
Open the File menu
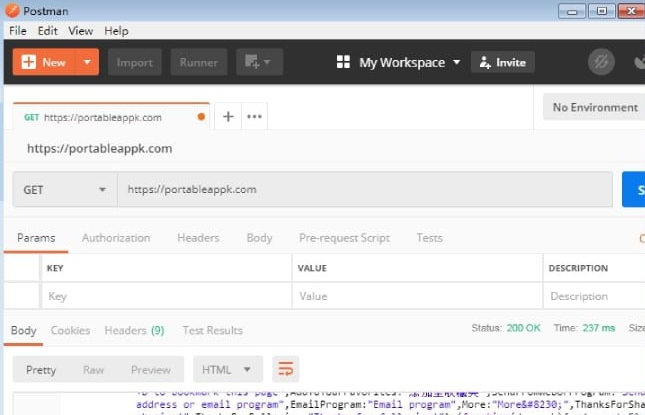(x=18, y=31)
